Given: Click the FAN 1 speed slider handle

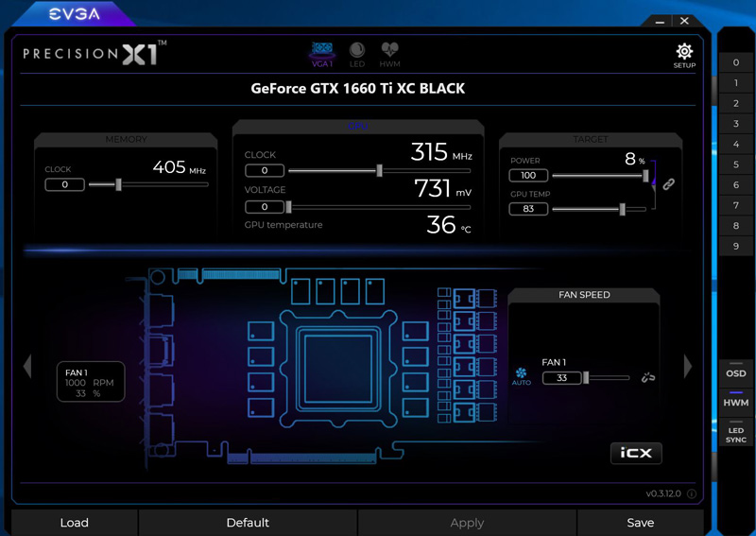Looking at the screenshot, I should pos(586,378).
